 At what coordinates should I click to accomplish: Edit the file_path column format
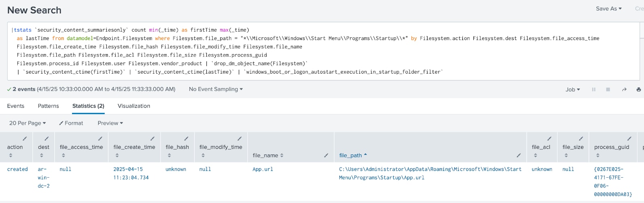point(518,155)
